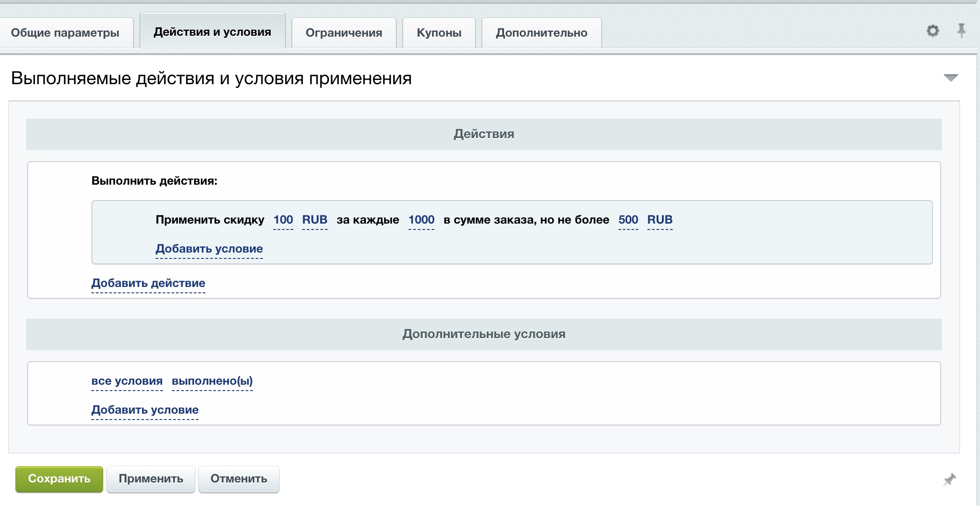The width and height of the screenshot is (980, 506).
Task: Edit the maximum discount value 500
Action: [x=628, y=220]
